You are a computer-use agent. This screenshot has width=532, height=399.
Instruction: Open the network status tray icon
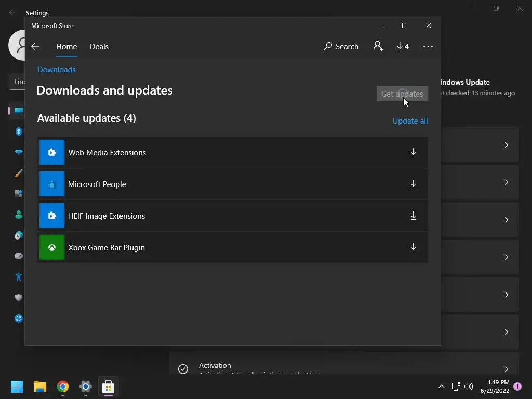456,387
